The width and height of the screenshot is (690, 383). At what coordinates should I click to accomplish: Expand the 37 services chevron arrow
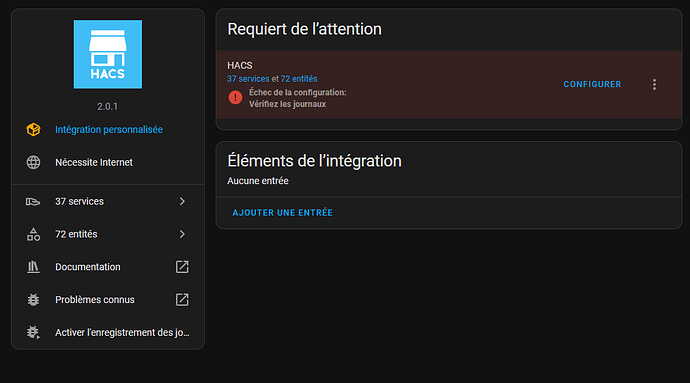tap(182, 201)
